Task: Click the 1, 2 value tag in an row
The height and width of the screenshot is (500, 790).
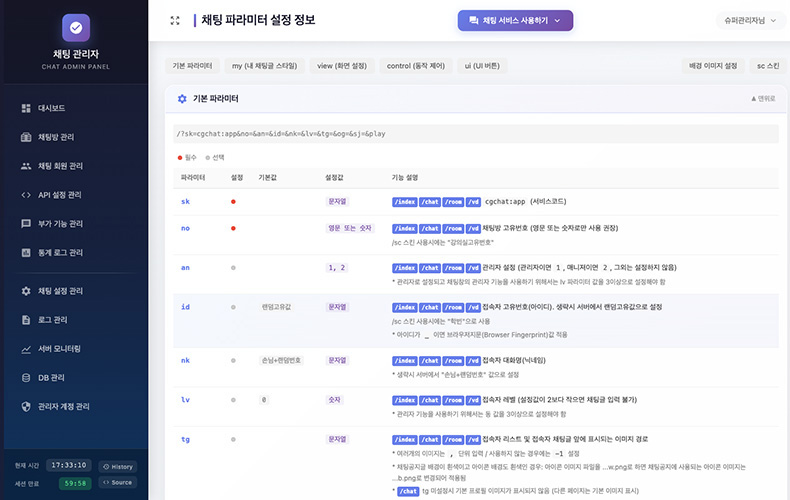Action: 337,268
